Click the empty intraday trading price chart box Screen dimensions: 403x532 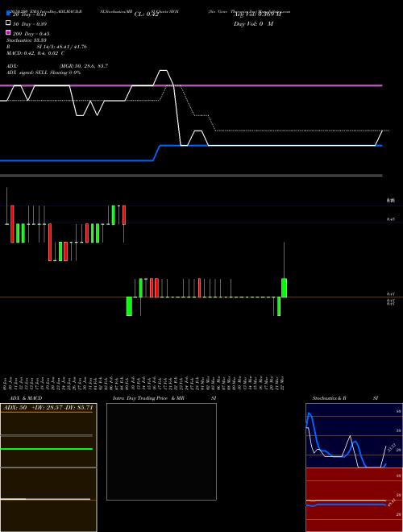[161, 451]
